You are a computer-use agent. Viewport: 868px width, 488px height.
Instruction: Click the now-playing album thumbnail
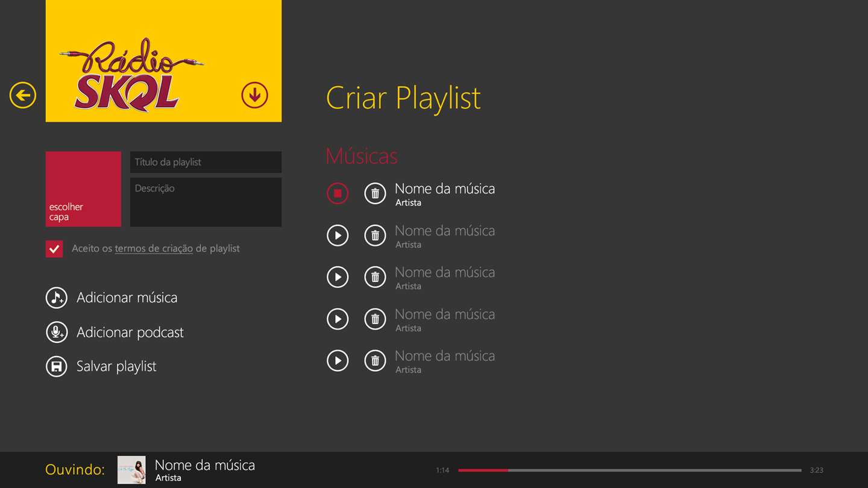[x=131, y=470]
